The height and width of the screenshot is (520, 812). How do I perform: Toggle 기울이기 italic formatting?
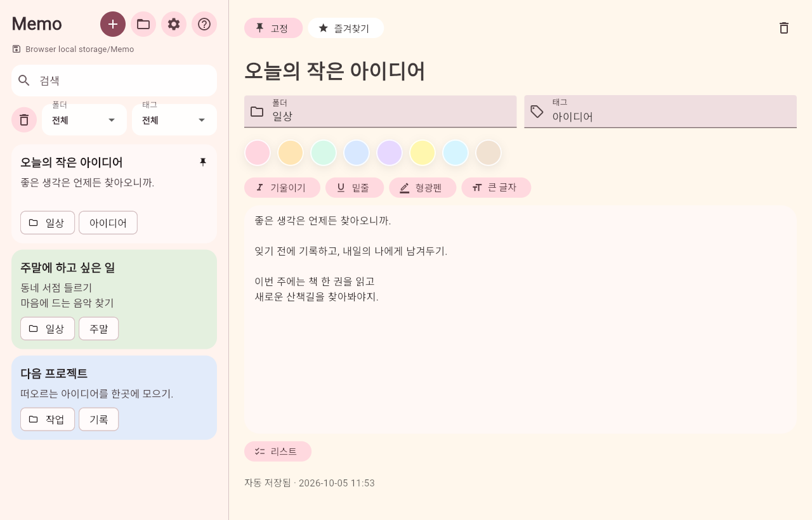point(282,188)
